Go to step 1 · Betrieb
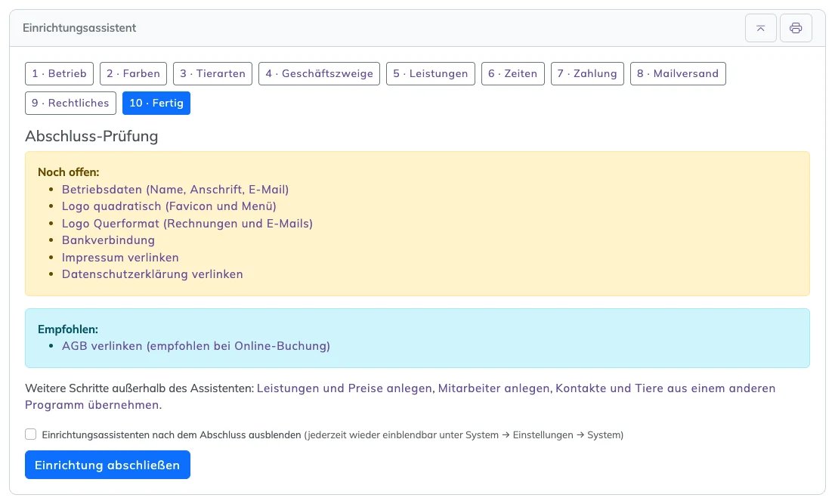 point(59,73)
